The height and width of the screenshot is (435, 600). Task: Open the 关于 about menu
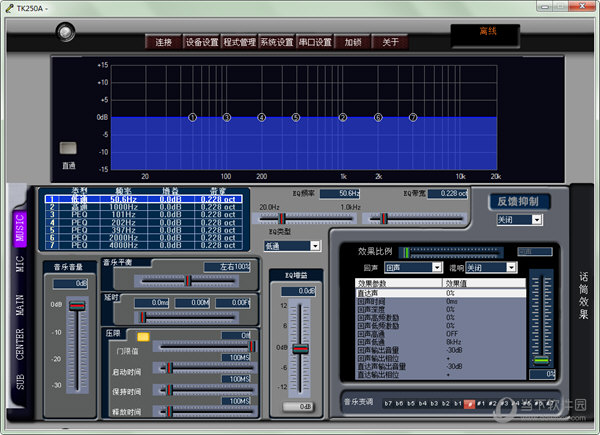390,42
